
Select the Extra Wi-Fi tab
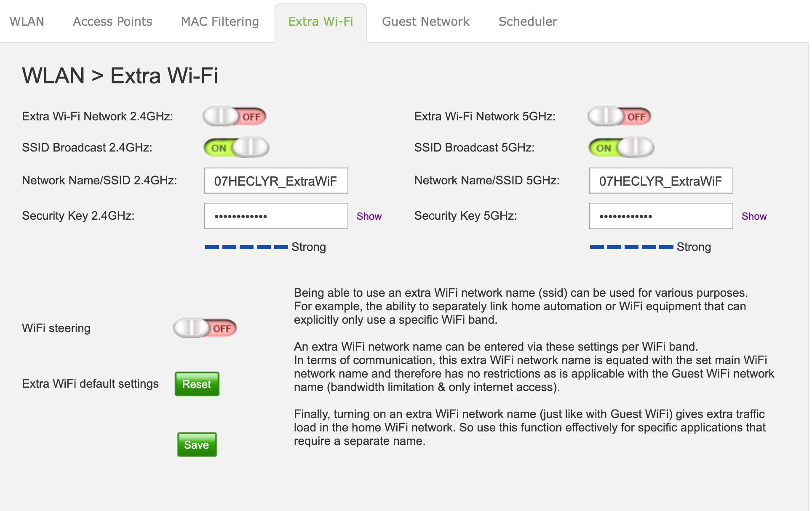(x=321, y=21)
